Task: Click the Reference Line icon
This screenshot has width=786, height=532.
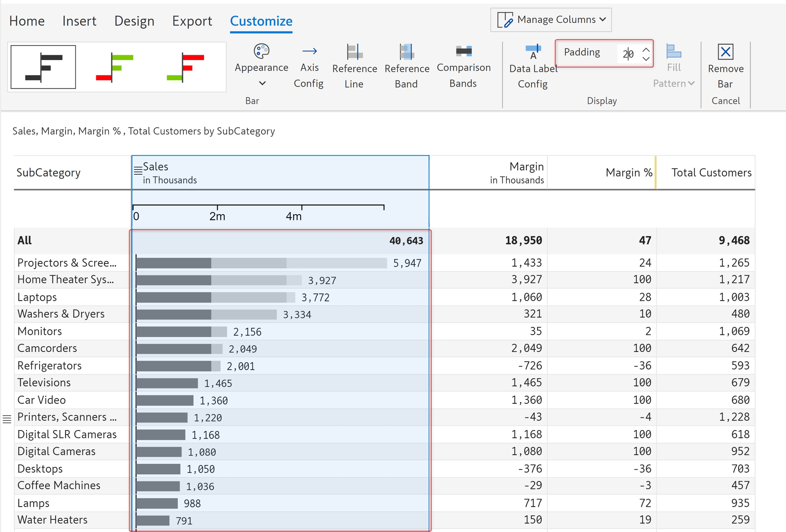Action: coord(354,52)
